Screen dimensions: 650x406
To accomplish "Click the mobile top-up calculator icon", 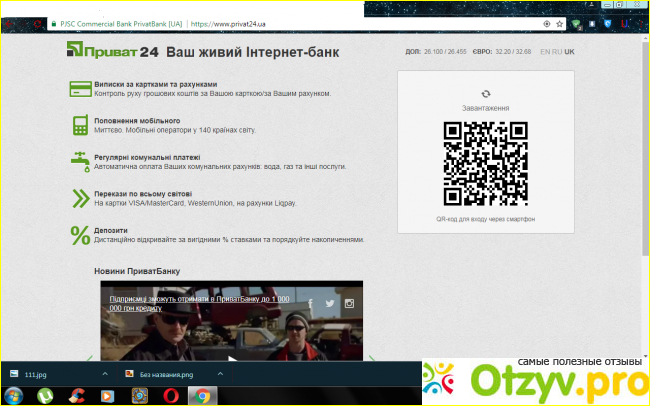I will point(80,125).
